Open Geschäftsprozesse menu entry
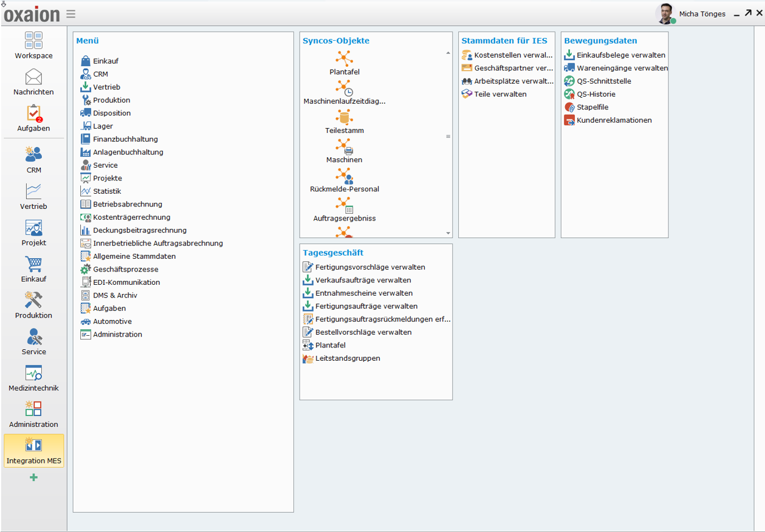Image resolution: width=765 pixels, height=532 pixels. 120,270
